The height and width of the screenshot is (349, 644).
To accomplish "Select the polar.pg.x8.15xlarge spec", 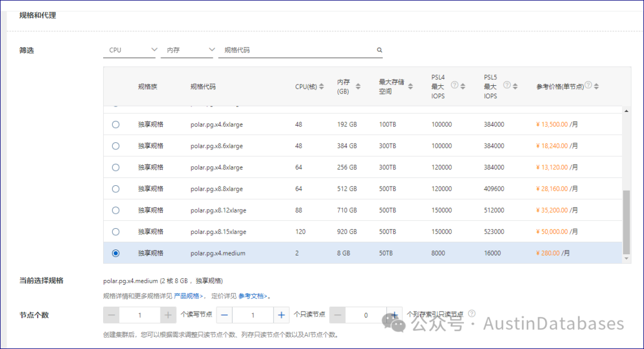I will pyautogui.click(x=116, y=232).
